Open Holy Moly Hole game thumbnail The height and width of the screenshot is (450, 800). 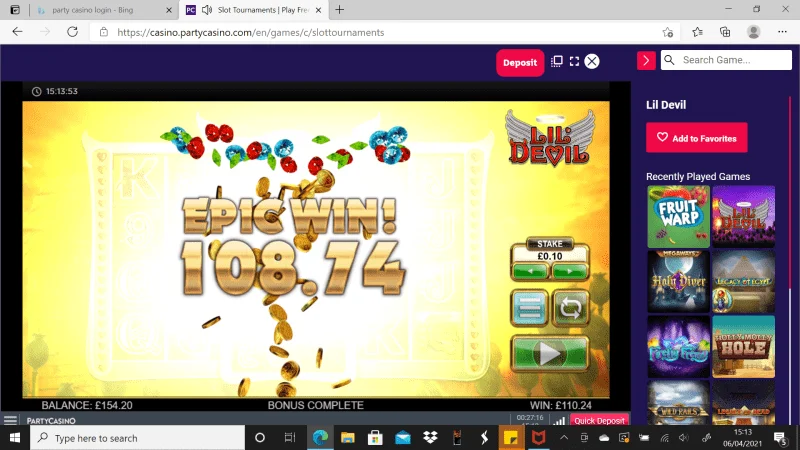tap(743, 346)
